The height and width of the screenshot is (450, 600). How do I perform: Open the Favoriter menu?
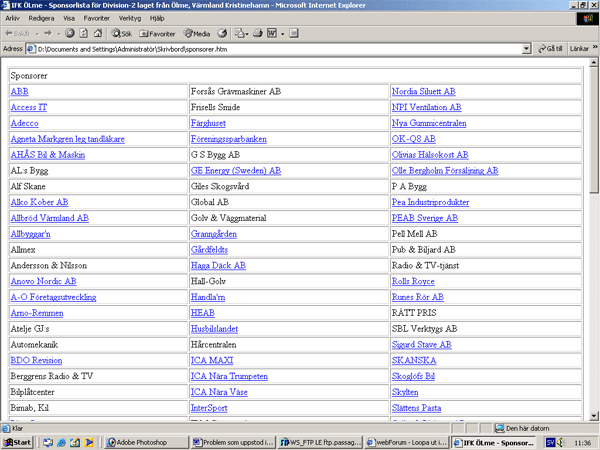96,18
